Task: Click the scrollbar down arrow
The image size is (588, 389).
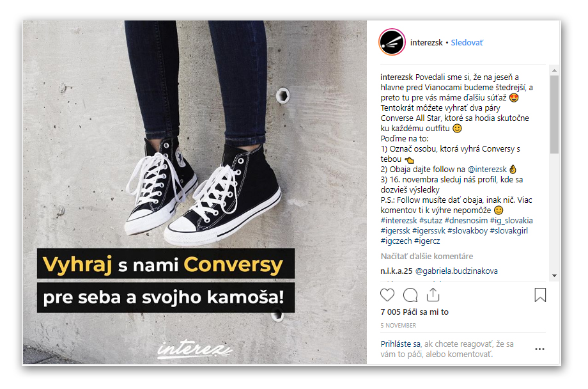Action: (x=554, y=276)
